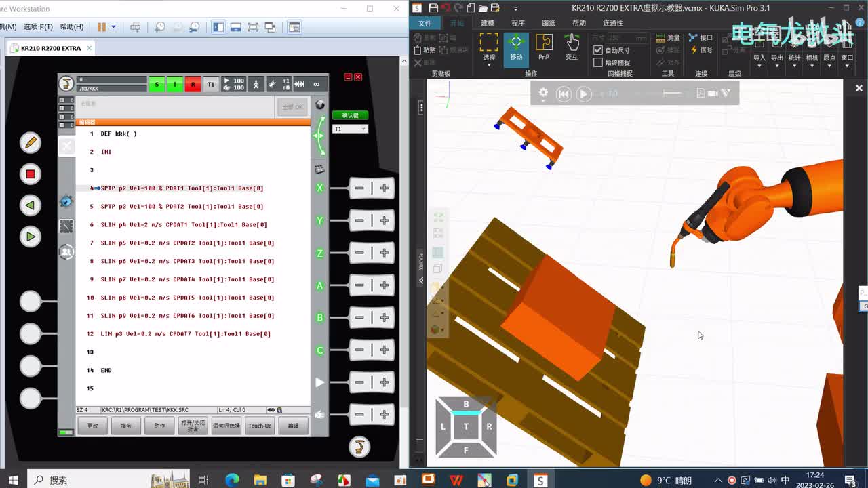Click the 信号 signal connection button
This screenshot has height=488, width=868.
click(701, 49)
